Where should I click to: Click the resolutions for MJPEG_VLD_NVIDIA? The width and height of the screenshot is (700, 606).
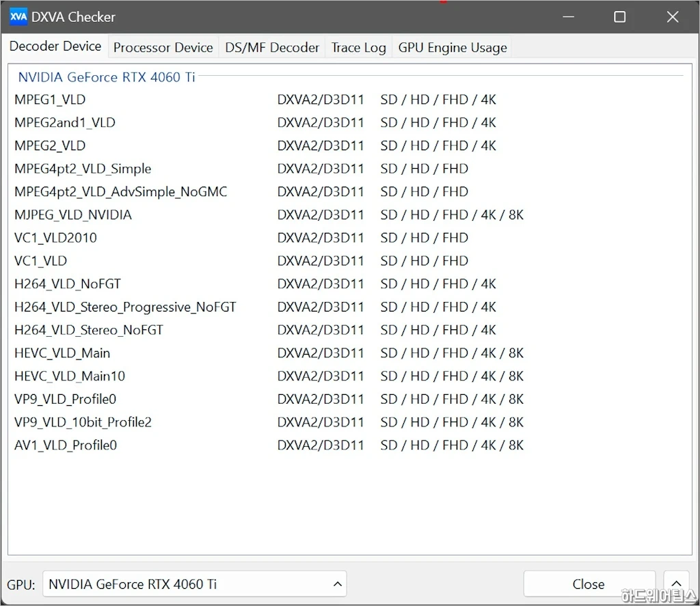[452, 215]
